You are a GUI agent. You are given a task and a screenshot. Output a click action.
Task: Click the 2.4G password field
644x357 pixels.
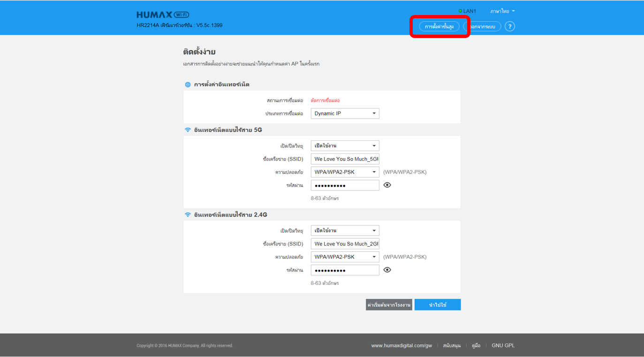pos(345,270)
